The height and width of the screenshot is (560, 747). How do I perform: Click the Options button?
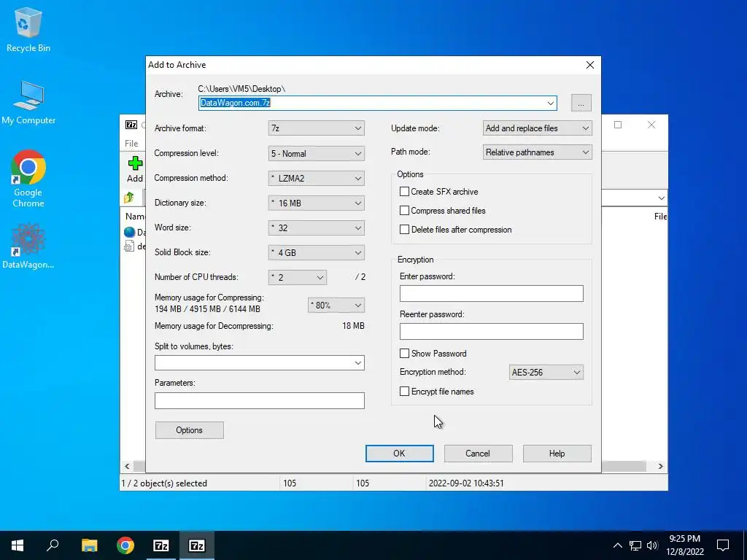pos(189,430)
